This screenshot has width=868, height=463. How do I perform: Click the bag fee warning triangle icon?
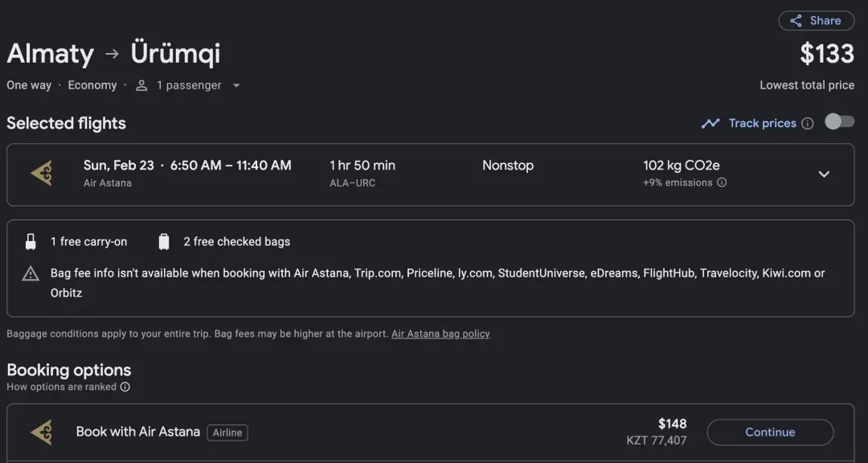pyautogui.click(x=31, y=274)
